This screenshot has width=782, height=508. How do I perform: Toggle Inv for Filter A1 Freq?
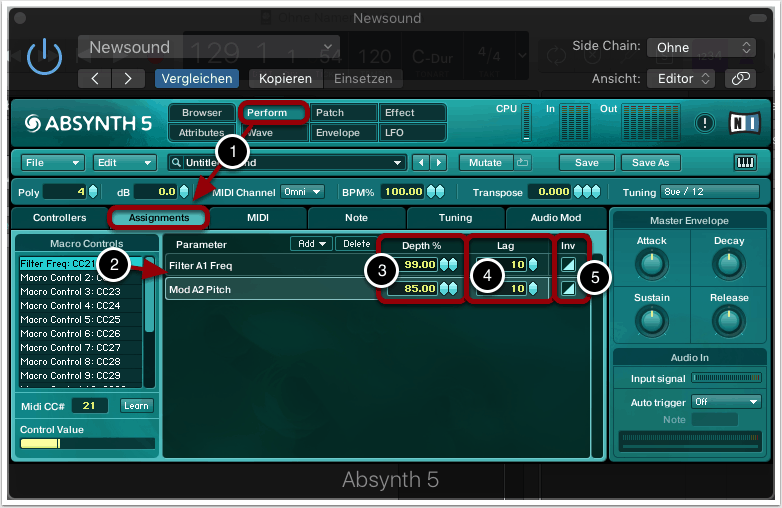coord(568,264)
